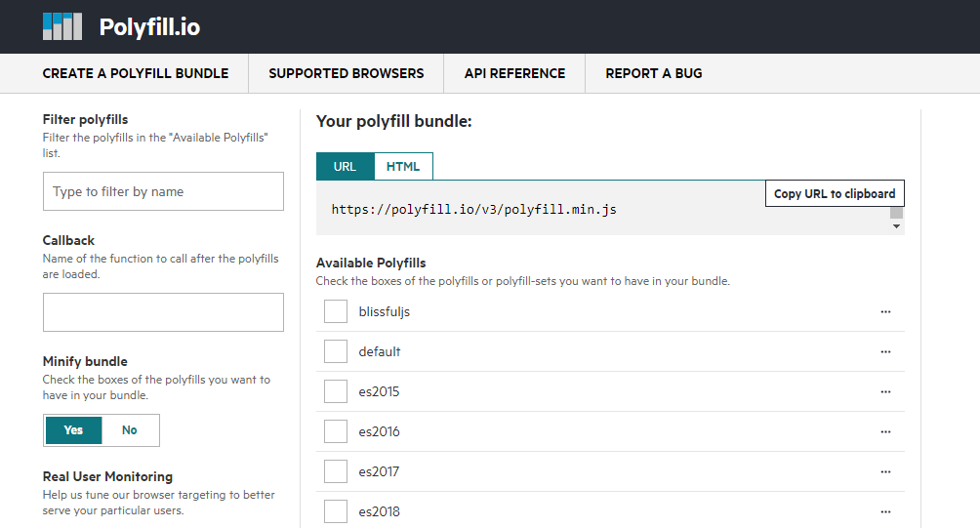
Task: Focus the filter by name field
Action: (163, 191)
